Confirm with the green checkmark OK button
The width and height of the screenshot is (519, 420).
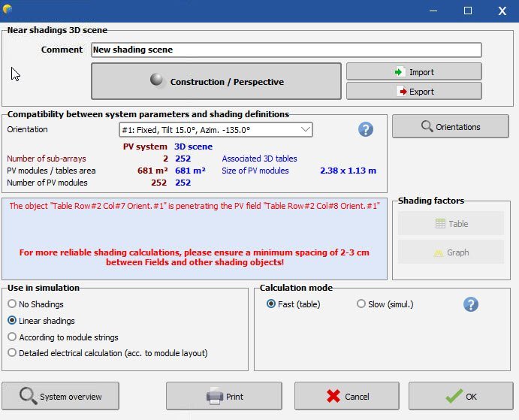(460, 396)
